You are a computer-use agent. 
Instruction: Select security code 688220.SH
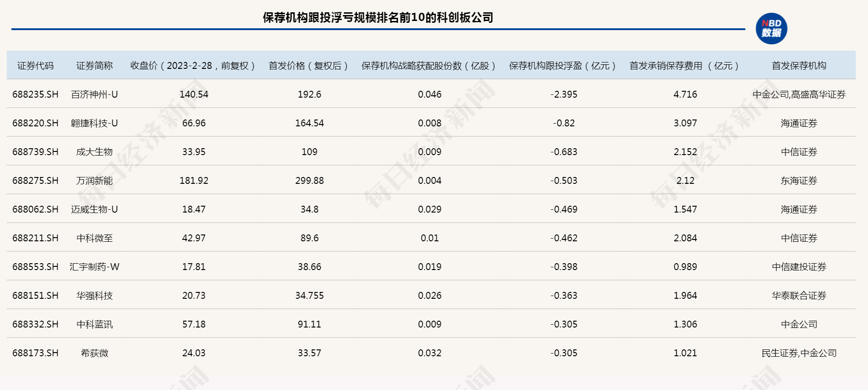[36, 123]
